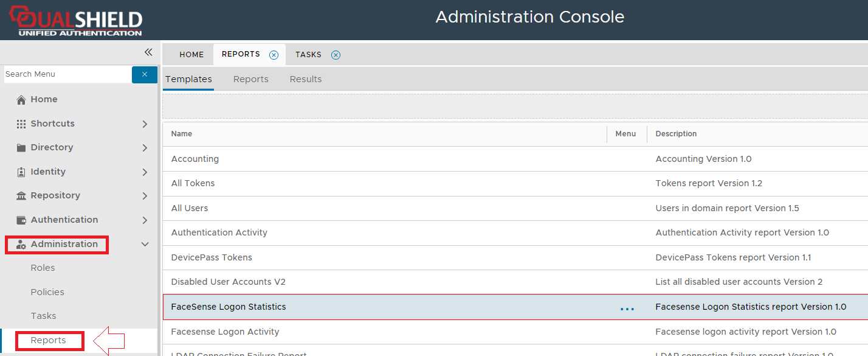The image size is (868, 356).
Task: Click the Shortcuts grid icon
Action: point(21,124)
